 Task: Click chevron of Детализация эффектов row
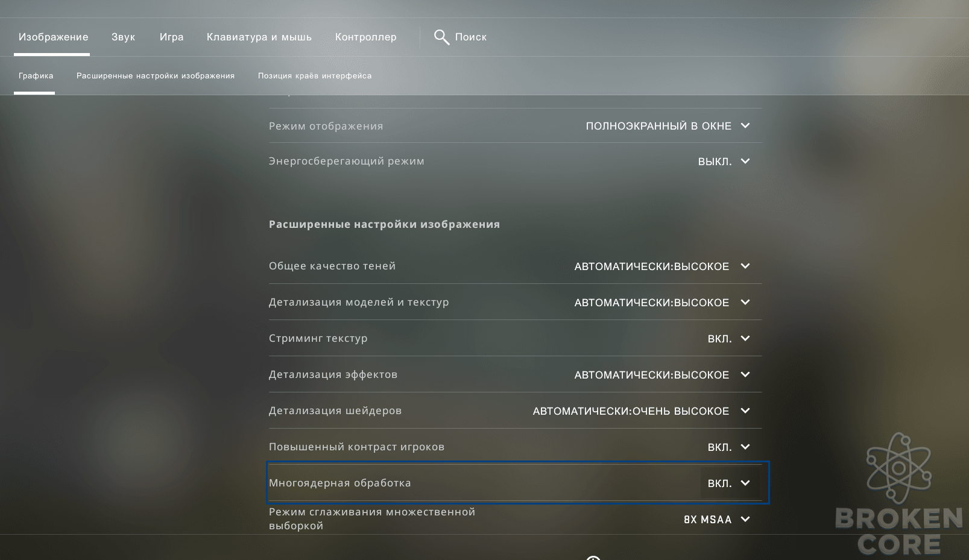point(745,375)
